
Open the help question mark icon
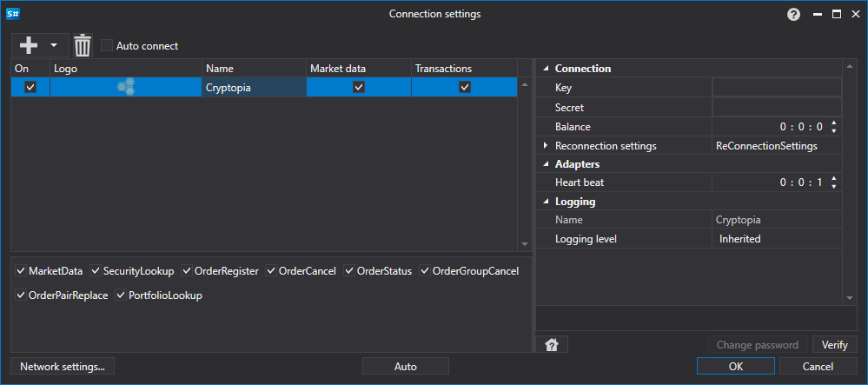coord(794,15)
